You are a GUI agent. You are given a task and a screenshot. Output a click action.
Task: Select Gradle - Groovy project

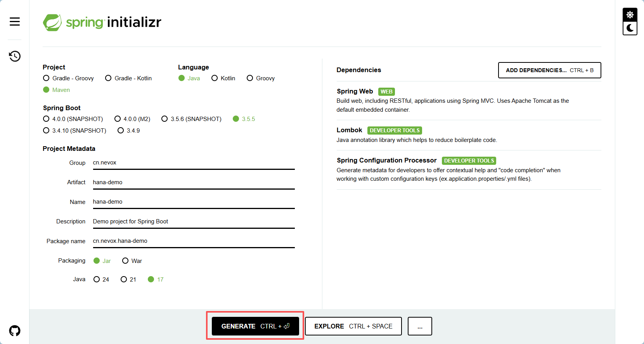pyautogui.click(x=69, y=78)
